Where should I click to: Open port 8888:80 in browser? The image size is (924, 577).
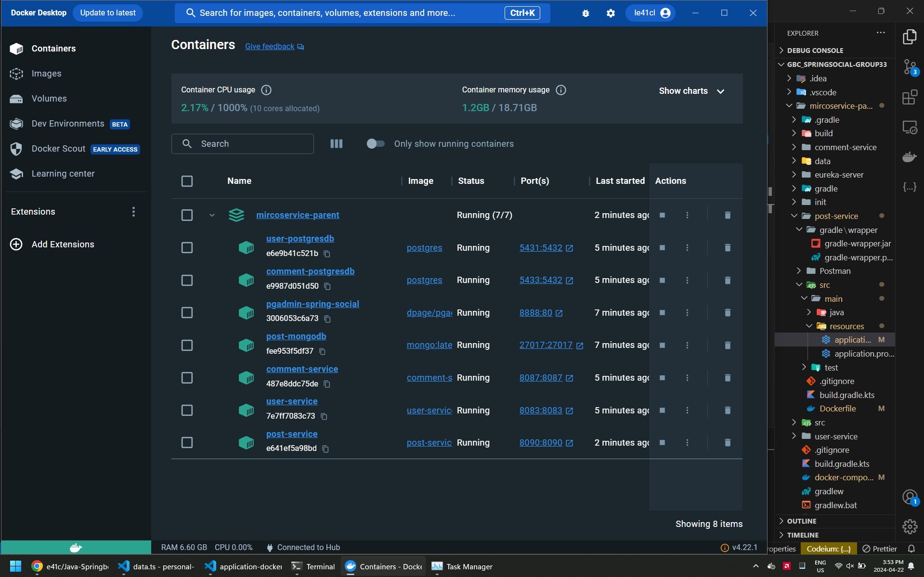541,313
